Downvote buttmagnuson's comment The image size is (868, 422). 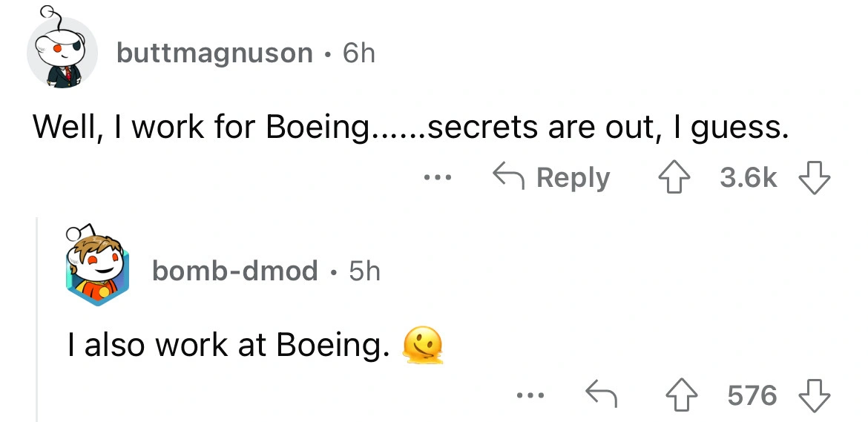pyautogui.click(x=815, y=178)
